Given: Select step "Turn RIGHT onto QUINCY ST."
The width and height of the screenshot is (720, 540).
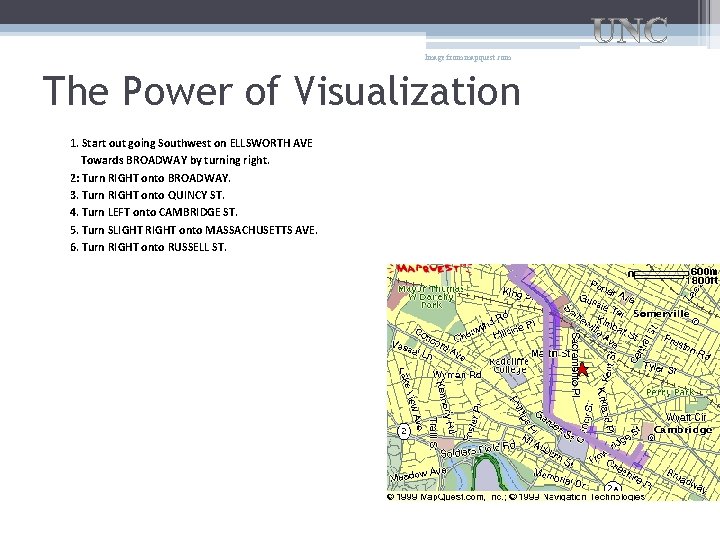Looking at the screenshot, I should pos(147,195).
